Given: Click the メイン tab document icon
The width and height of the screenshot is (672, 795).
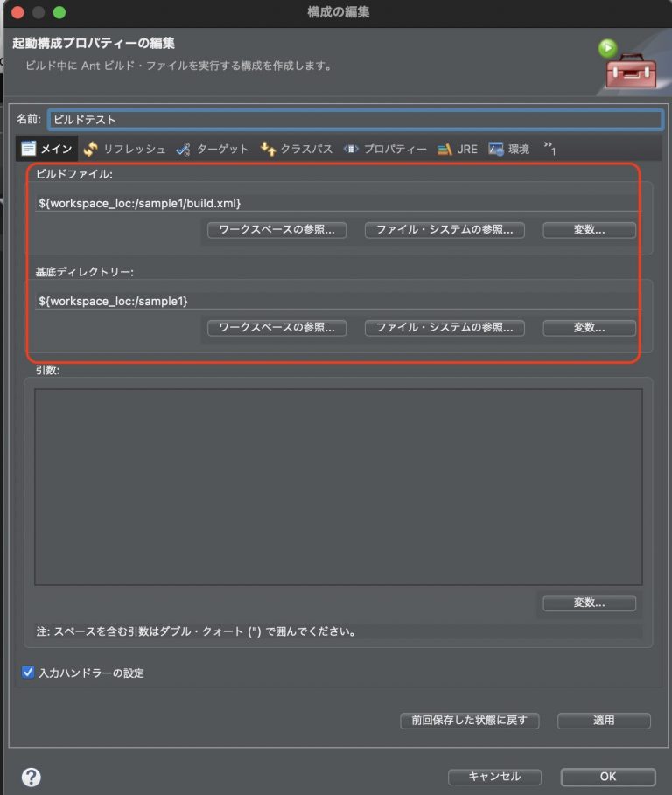Looking at the screenshot, I should click(28, 149).
